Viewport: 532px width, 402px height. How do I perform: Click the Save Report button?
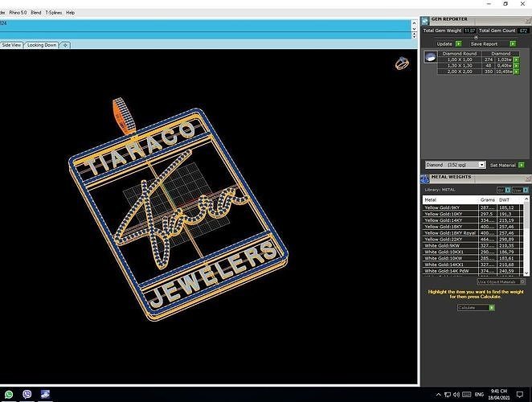pyautogui.click(x=484, y=43)
